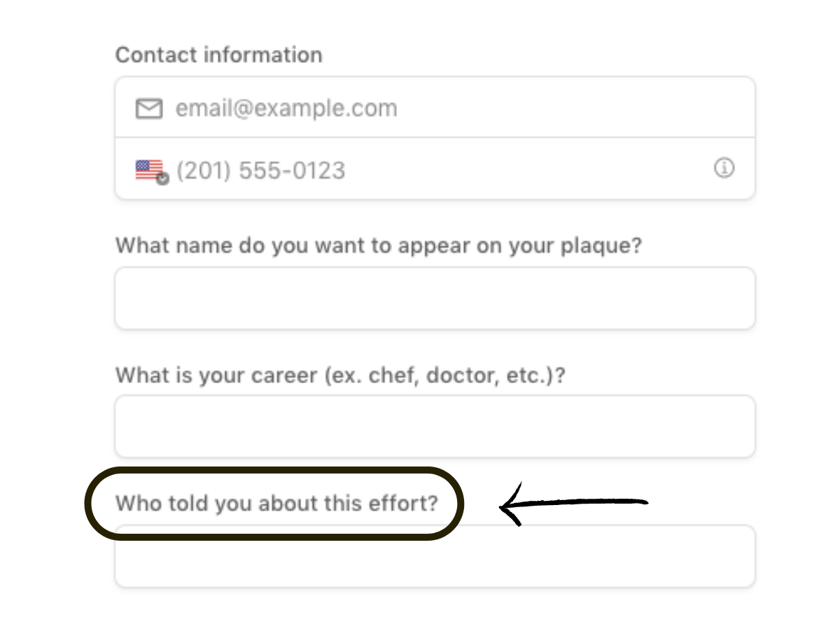The width and height of the screenshot is (840, 622).
Task: Select the text box under the 'Who told you' question
Action: pyautogui.click(x=435, y=557)
